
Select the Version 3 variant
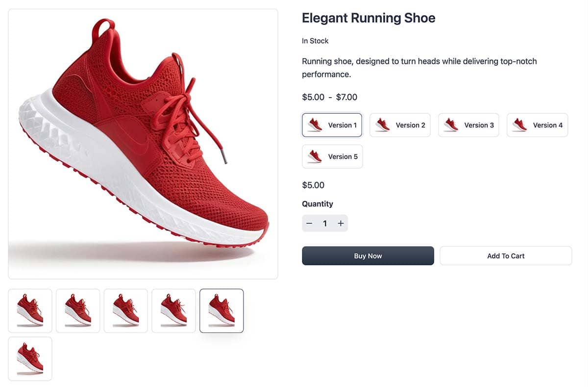click(468, 125)
